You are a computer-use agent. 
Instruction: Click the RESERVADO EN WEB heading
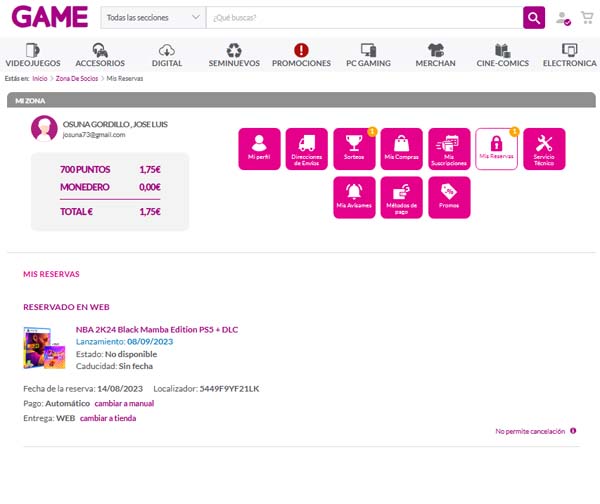coord(66,307)
